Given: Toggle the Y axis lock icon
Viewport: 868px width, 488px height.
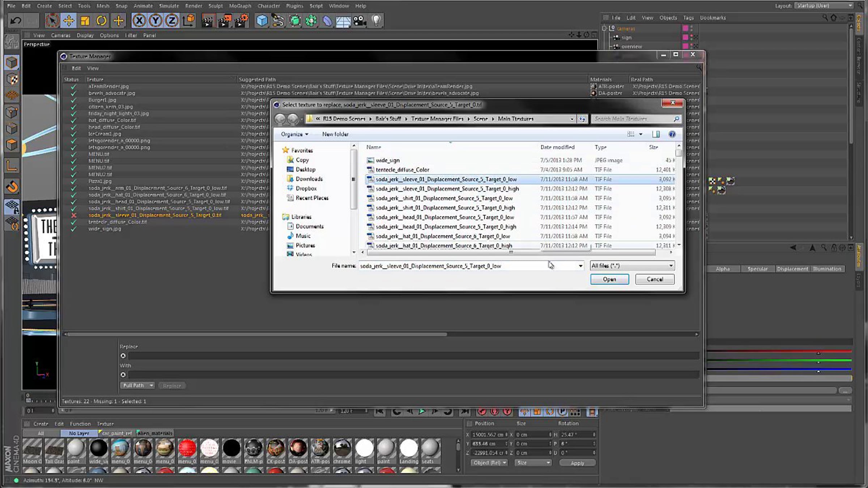Looking at the screenshot, I should [156, 21].
